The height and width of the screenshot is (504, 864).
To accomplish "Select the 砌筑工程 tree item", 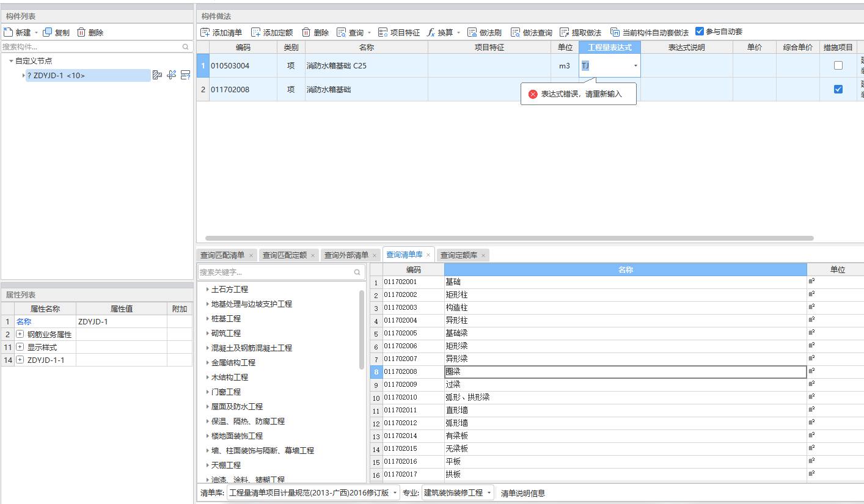I will pyautogui.click(x=226, y=334).
